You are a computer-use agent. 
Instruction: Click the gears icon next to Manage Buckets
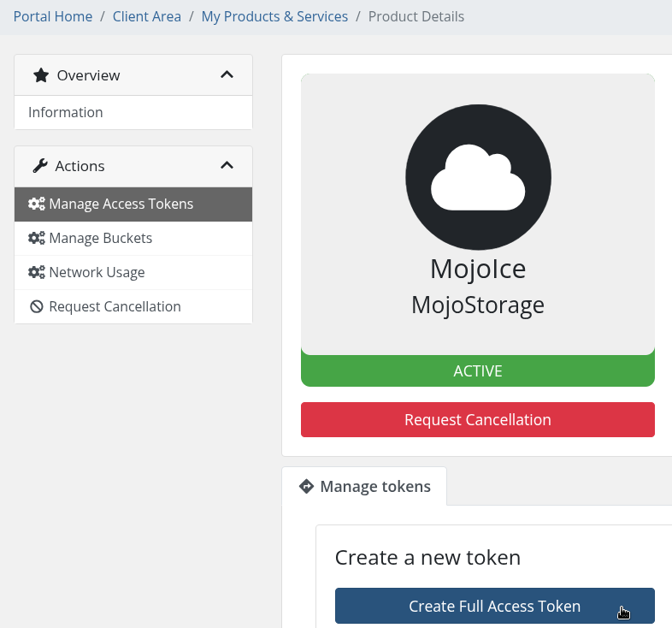(37, 238)
